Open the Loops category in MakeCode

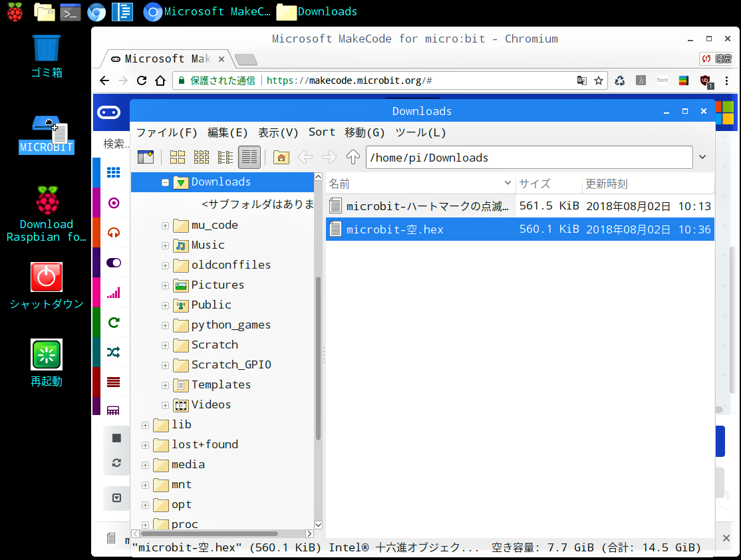[114, 323]
